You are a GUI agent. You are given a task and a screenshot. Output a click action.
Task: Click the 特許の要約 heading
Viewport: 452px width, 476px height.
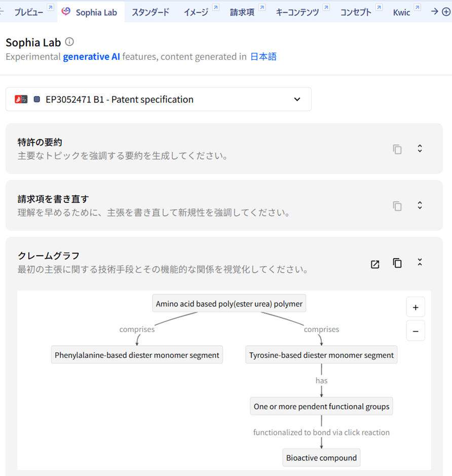(40, 142)
